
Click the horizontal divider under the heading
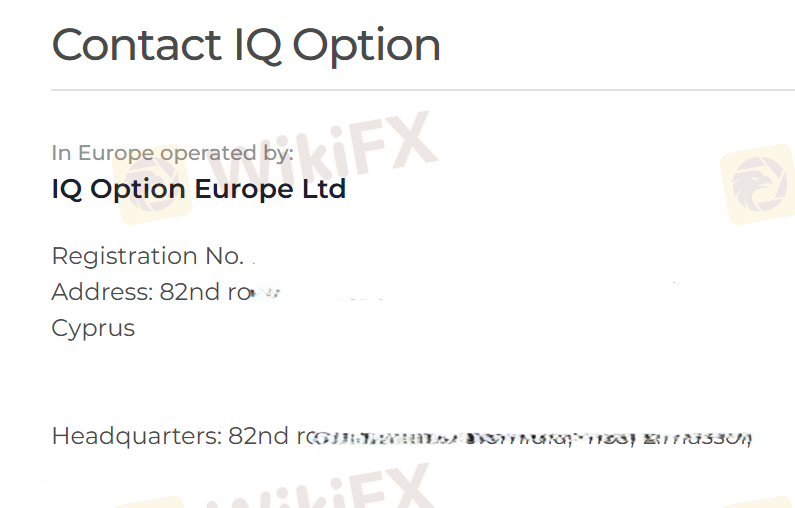click(422, 90)
